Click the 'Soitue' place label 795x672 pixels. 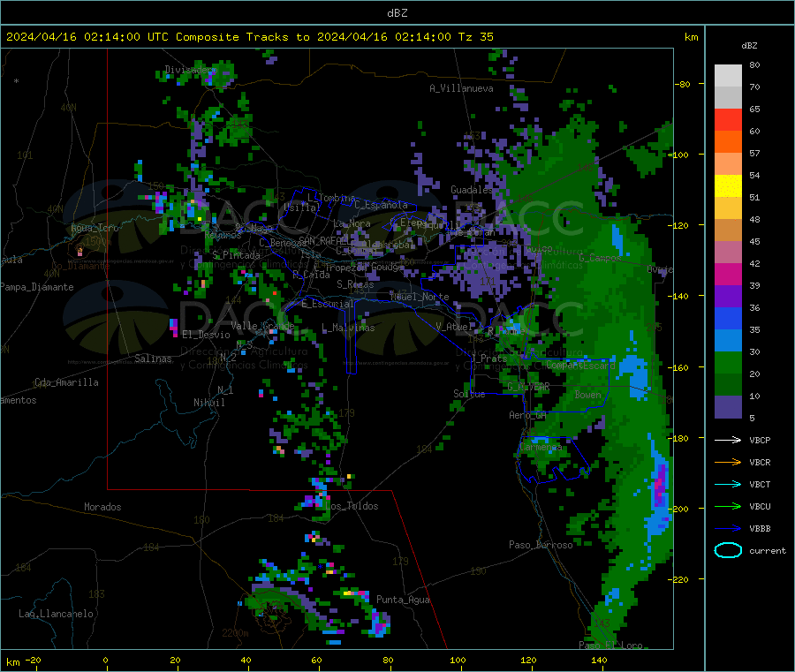click(469, 394)
